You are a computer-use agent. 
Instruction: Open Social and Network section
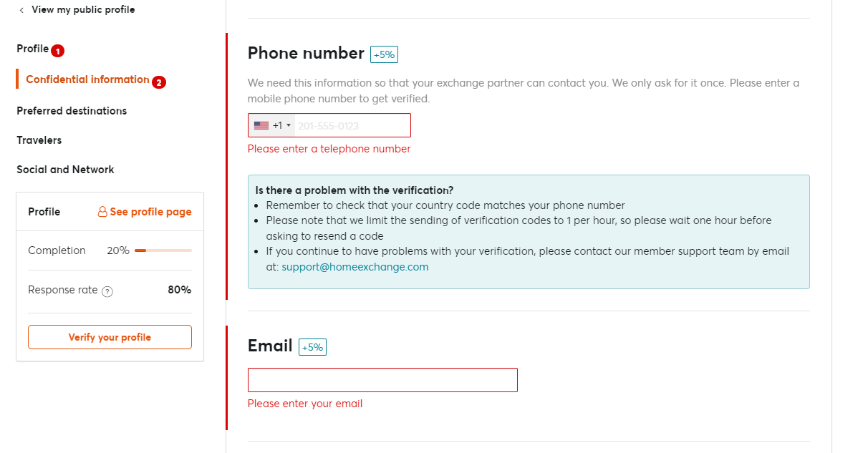click(65, 170)
